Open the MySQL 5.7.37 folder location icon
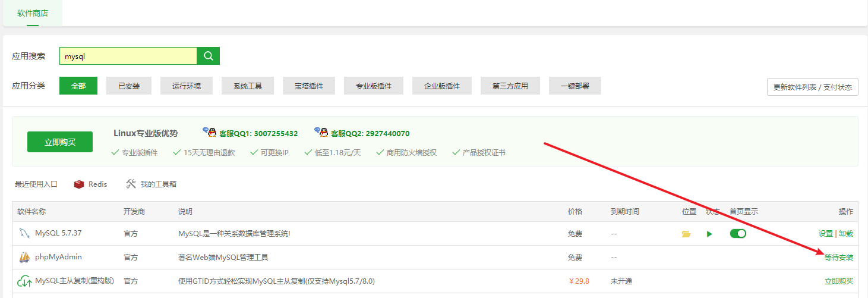 (686, 234)
